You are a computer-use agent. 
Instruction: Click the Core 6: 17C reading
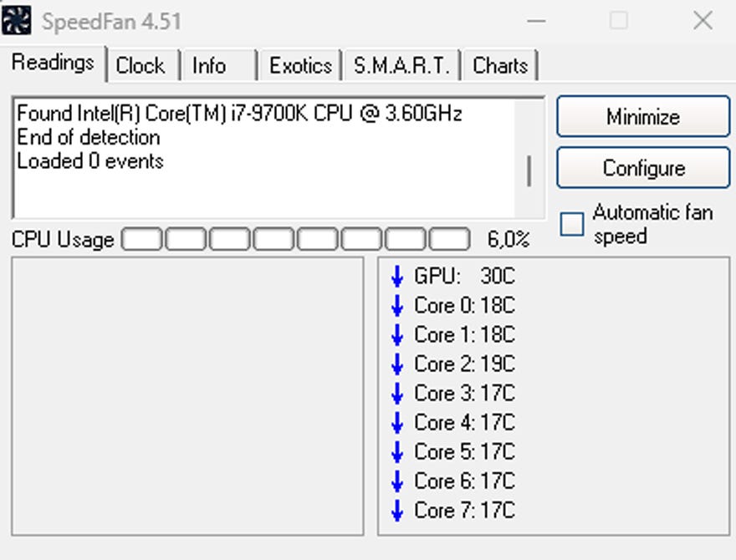[x=465, y=481]
